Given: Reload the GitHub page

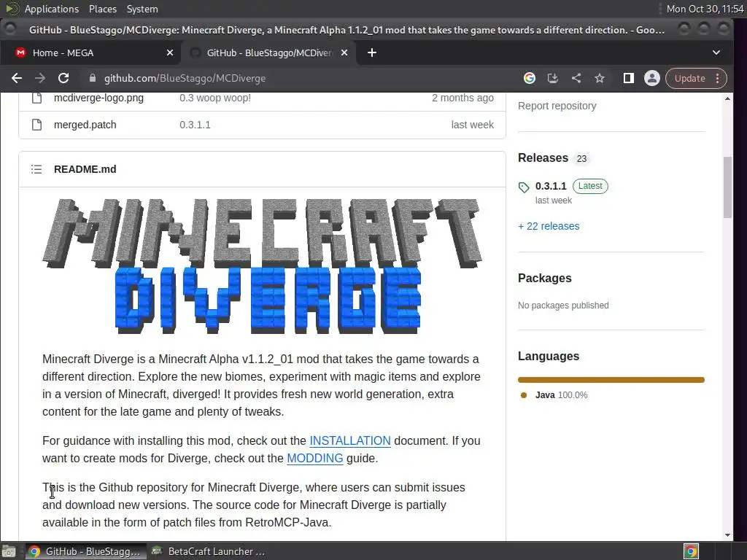Looking at the screenshot, I should point(63,78).
